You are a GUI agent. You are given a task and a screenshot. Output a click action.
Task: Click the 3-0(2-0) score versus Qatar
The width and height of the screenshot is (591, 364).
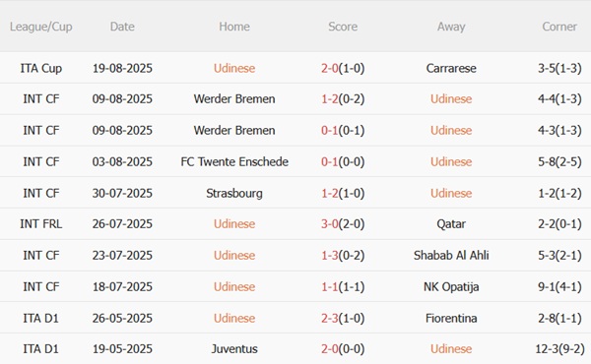(343, 224)
